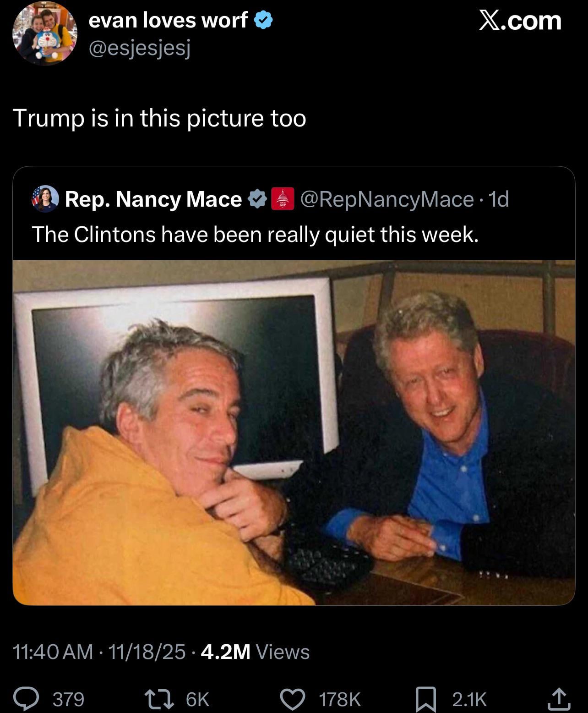Open Rep. Nancy Mace's small avatar
588x713 pixels.
45,199
